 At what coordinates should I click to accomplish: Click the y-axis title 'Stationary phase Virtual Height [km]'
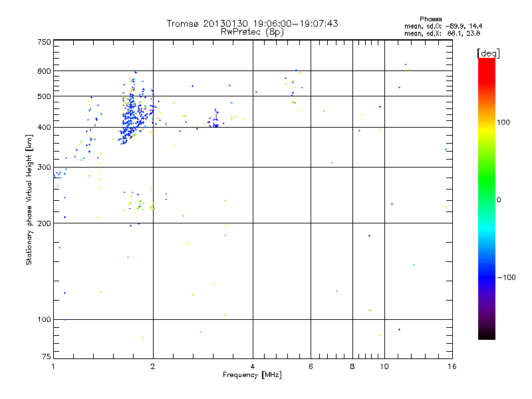[29, 199]
